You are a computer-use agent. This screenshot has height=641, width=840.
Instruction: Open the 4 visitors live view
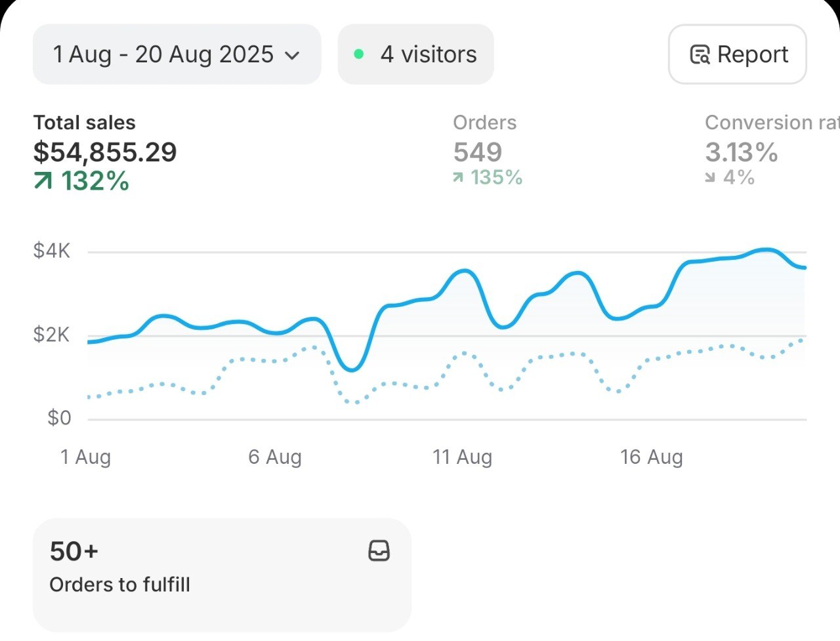tap(428, 54)
